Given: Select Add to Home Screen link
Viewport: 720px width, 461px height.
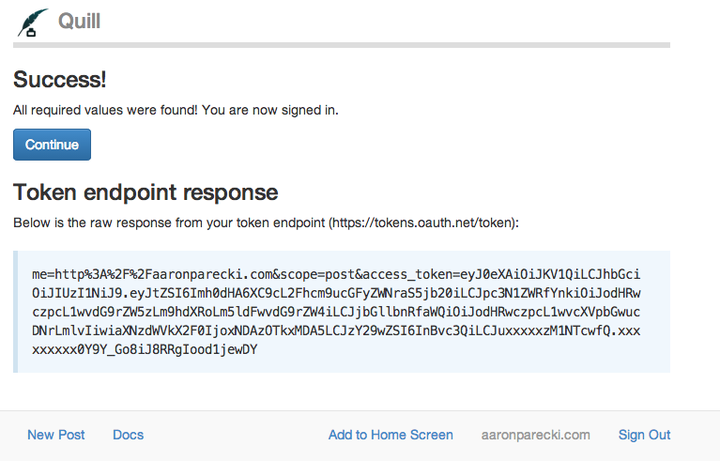Looking at the screenshot, I should coord(391,434).
